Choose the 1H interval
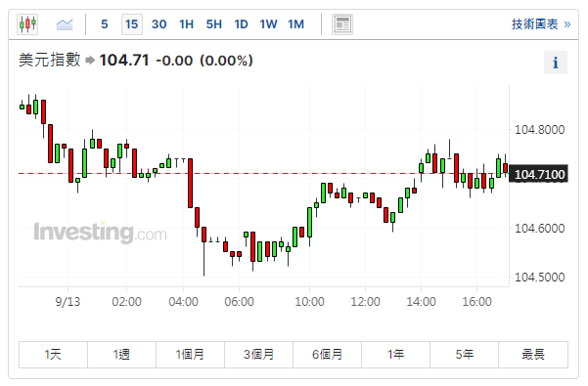 coord(186,24)
